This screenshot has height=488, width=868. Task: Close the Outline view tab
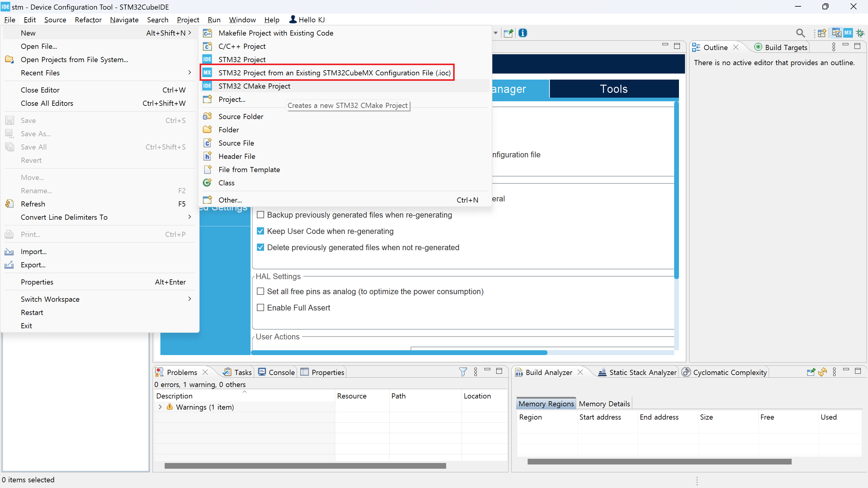click(x=736, y=48)
